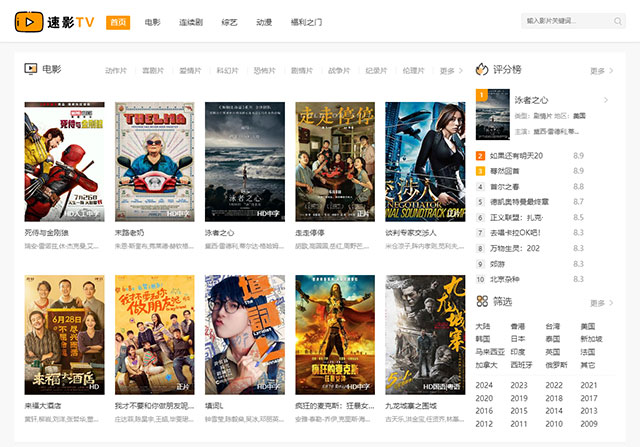This screenshot has height=447, width=640.
Task: Click the search magnifier icon
Action: pyautogui.click(x=618, y=21)
